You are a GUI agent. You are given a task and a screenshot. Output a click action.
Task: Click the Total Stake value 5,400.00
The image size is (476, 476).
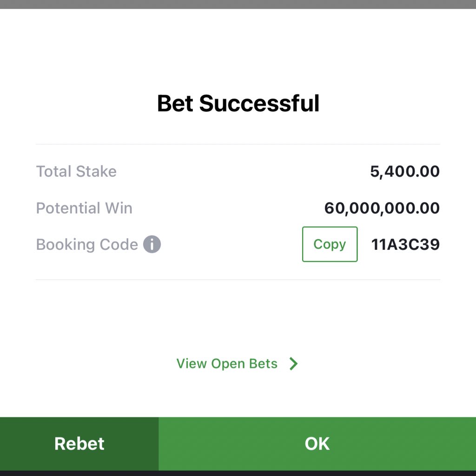click(405, 171)
